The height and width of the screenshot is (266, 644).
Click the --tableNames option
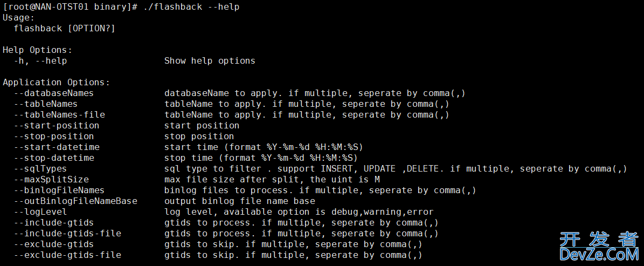point(46,104)
